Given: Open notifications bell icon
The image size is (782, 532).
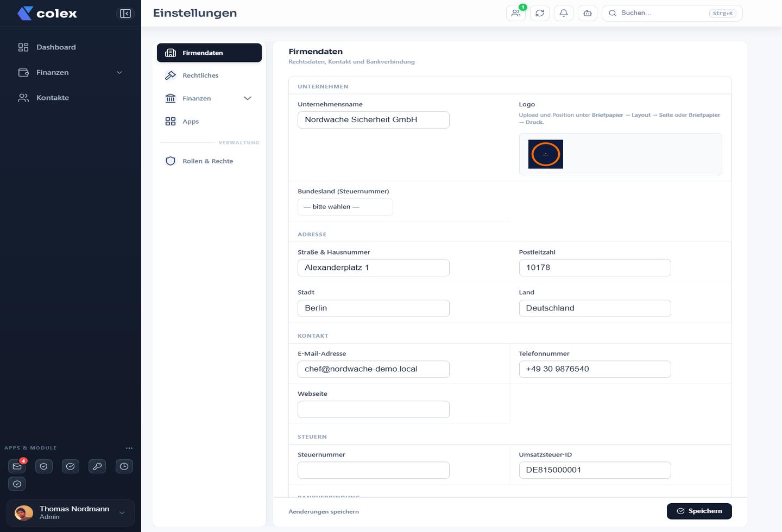Looking at the screenshot, I should tap(564, 13).
